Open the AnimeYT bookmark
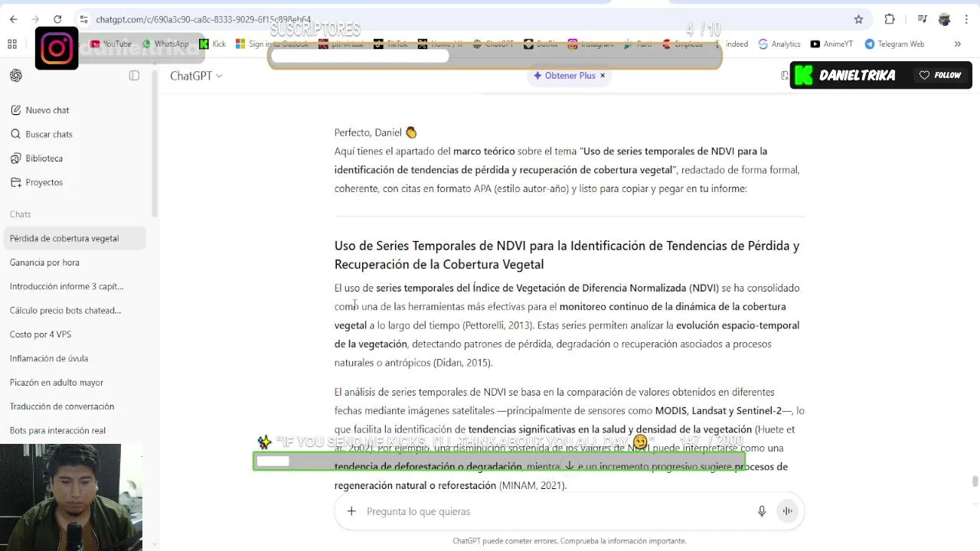980x551 pixels. [x=831, y=44]
